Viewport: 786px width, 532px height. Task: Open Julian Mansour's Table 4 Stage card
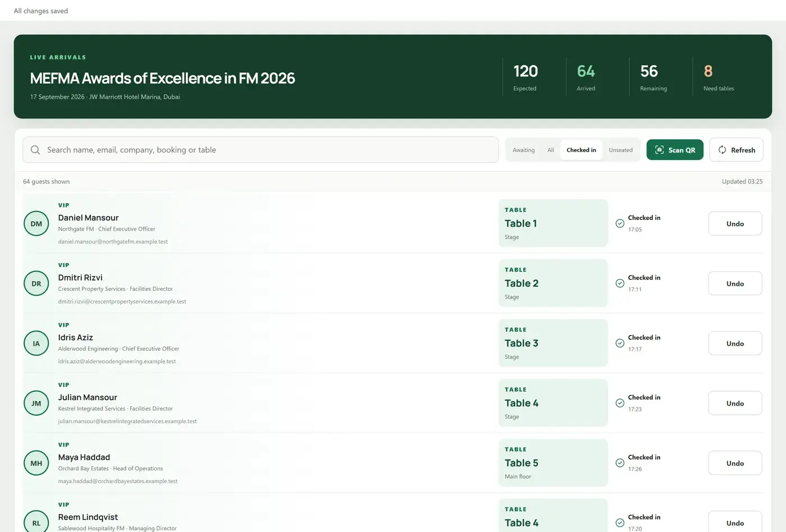(x=553, y=403)
